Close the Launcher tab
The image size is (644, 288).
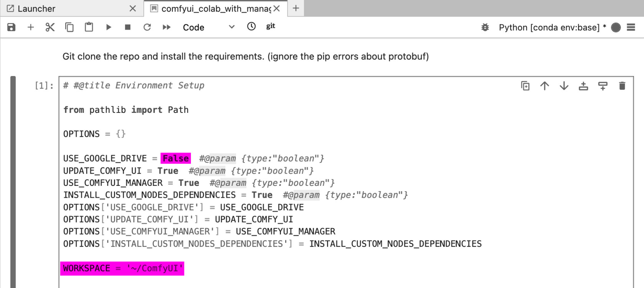click(133, 8)
